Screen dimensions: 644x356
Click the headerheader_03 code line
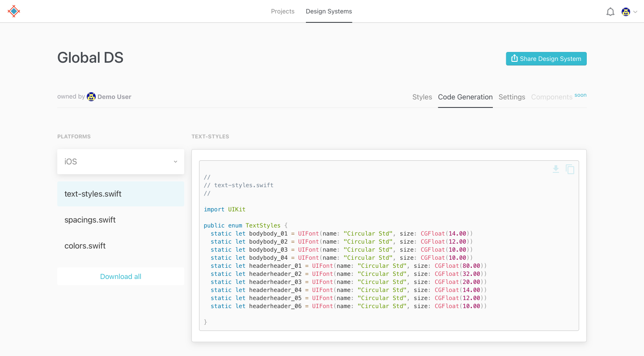[349, 282]
